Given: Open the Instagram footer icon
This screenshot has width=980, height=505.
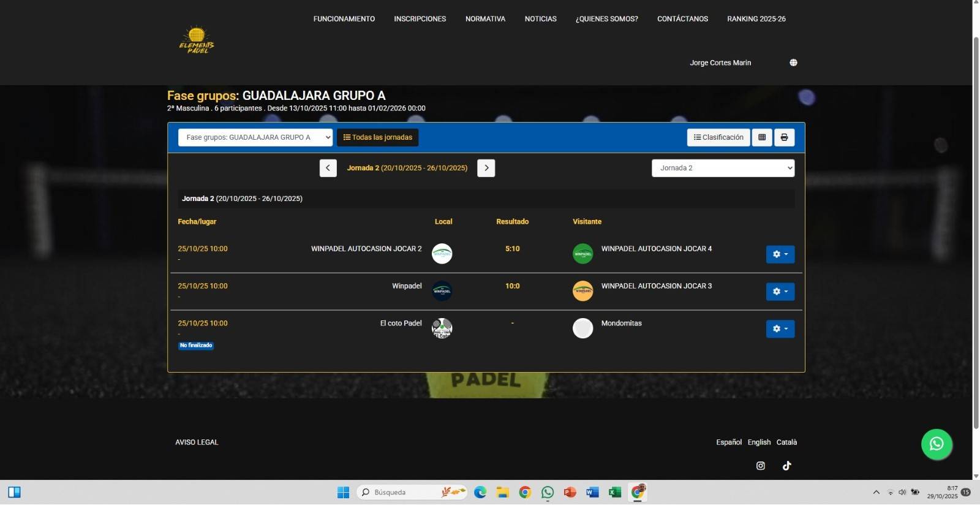Looking at the screenshot, I should pyautogui.click(x=760, y=466).
